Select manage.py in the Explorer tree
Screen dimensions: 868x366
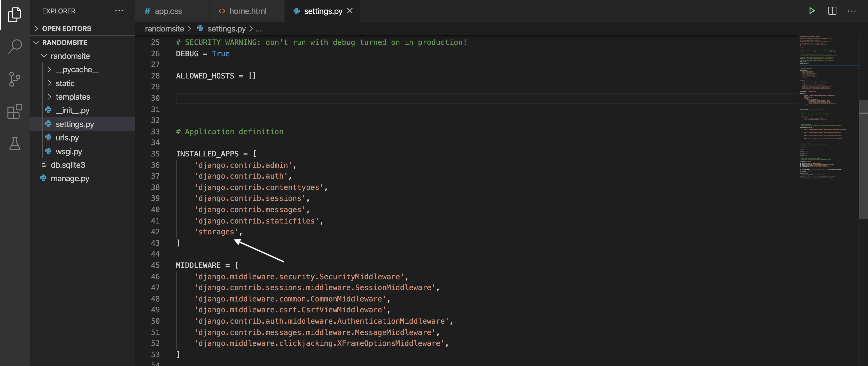tap(69, 179)
